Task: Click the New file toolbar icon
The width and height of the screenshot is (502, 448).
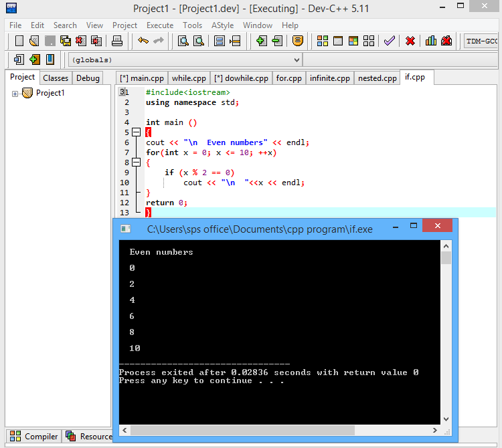Action: point(19,41)
